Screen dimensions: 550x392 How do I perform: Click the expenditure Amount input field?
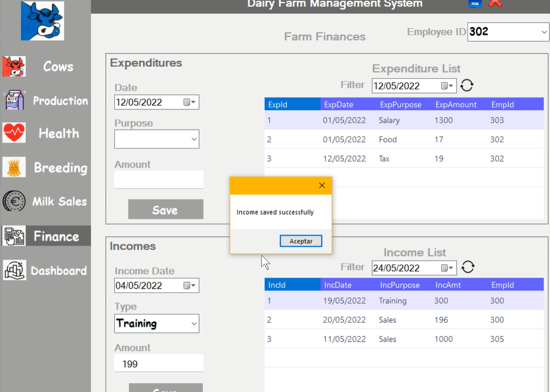158,179
